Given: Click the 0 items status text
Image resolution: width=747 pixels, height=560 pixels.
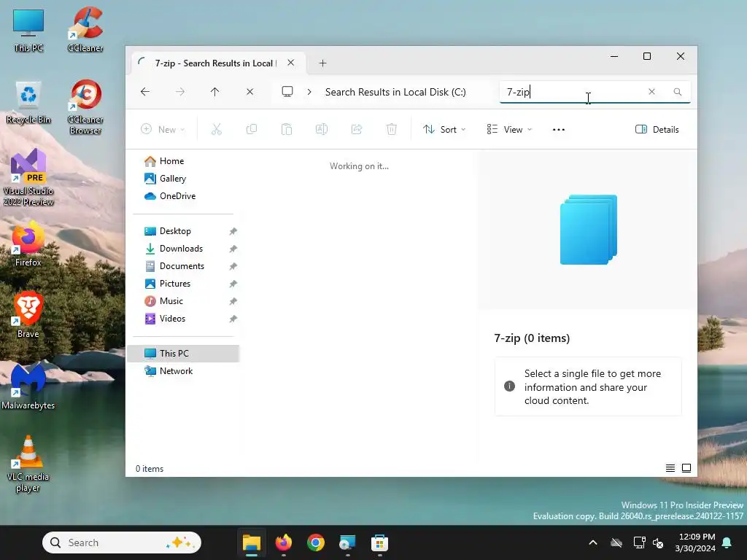Looking at the screenshot, I should (x=150, y=469).
